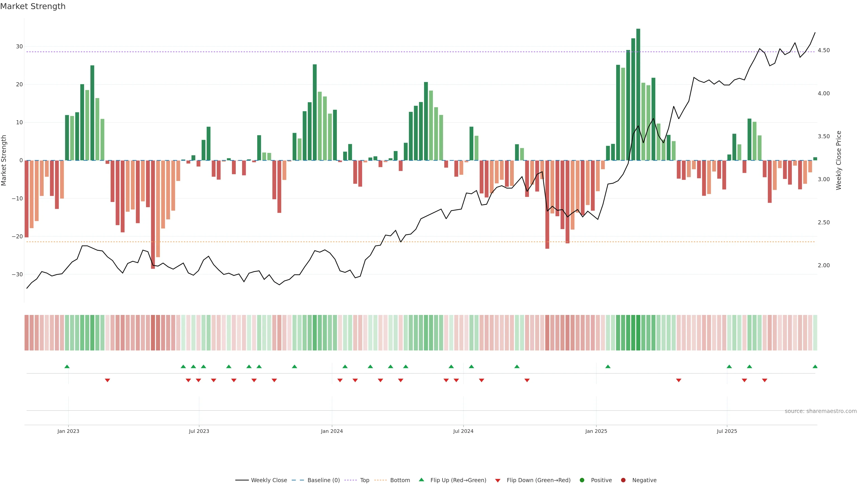This screenshot has height=488, width=868.
Task: Click the Negative red circle legend icon
Action: (x=623, y=480)
